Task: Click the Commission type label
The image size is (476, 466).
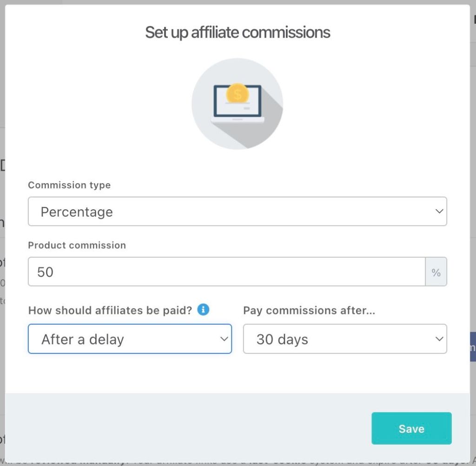Action: coord(69,185)
